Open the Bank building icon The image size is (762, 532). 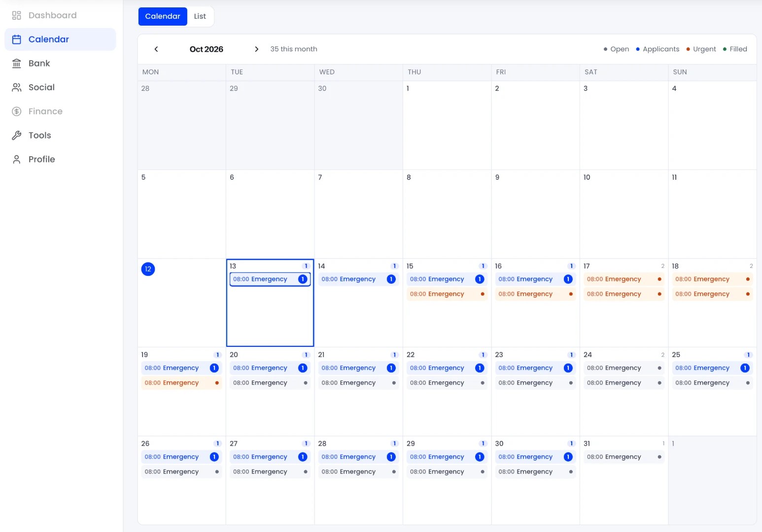(16, 63)
